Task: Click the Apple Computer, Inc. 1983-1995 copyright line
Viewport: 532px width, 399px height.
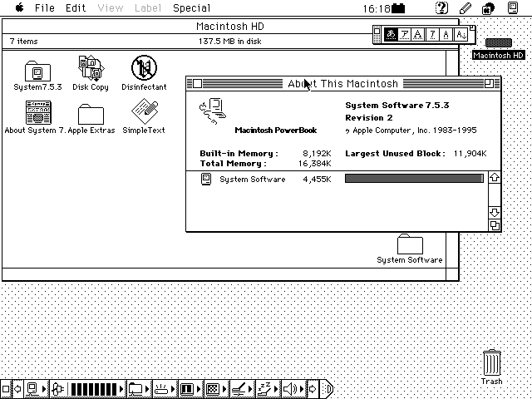Action: tap(411, 131)
